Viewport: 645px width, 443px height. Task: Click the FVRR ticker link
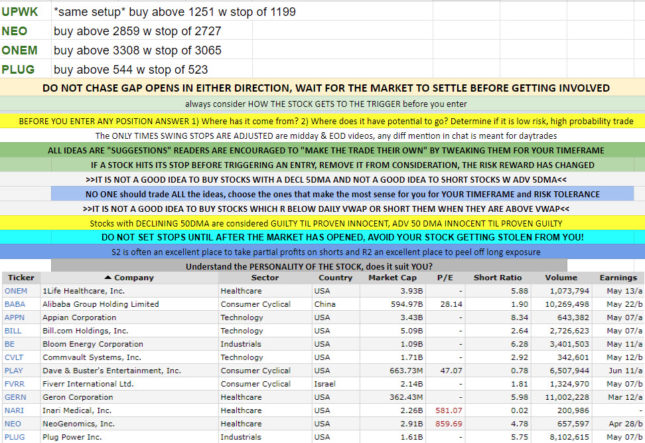(x=15, y=384)
